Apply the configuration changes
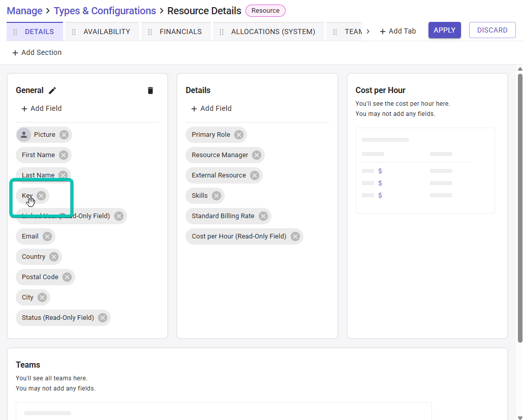The height and width of the screenshot is (420, 523). [x=445, y=30]
